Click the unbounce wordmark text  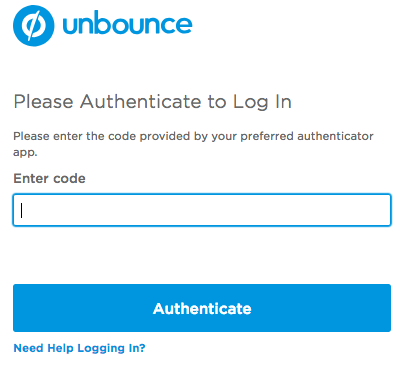(x=127, y=24)
